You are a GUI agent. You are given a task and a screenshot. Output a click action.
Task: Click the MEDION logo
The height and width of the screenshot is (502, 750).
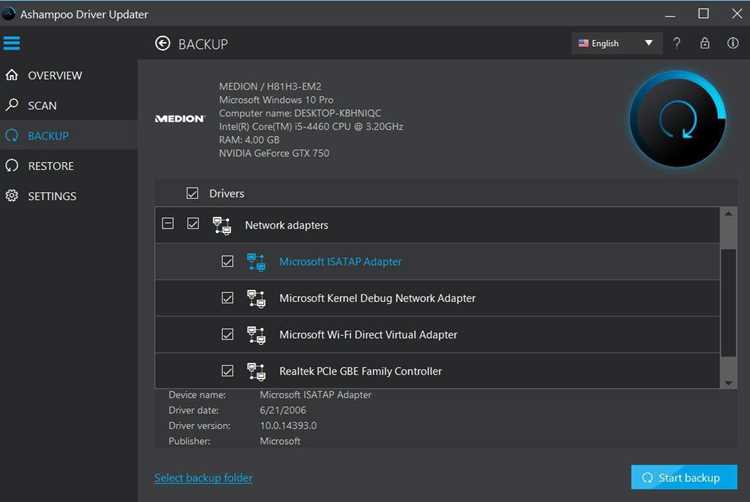pos(180,119)
